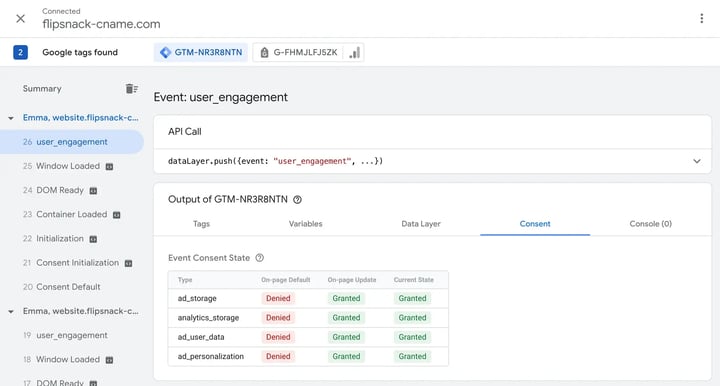
Task: Open help icon beside Output of GTM-NR3R8NTN
Action: click(x=298, y=200)
